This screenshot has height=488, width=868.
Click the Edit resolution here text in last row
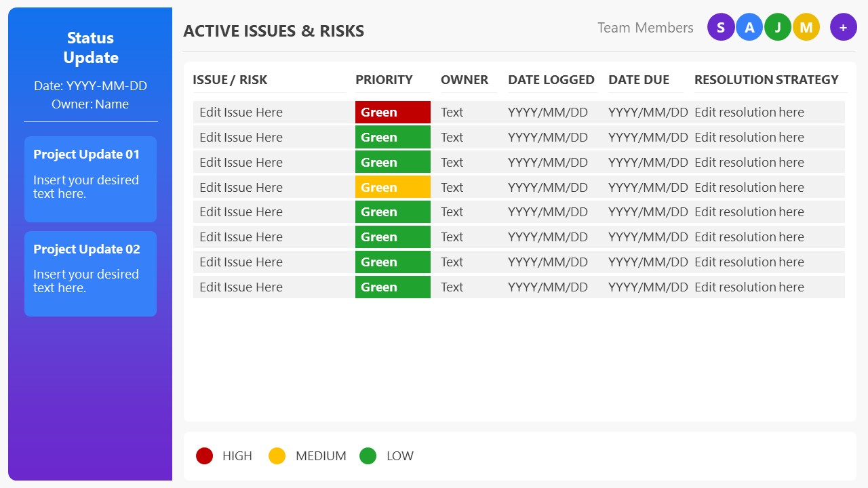coord(749,287)
